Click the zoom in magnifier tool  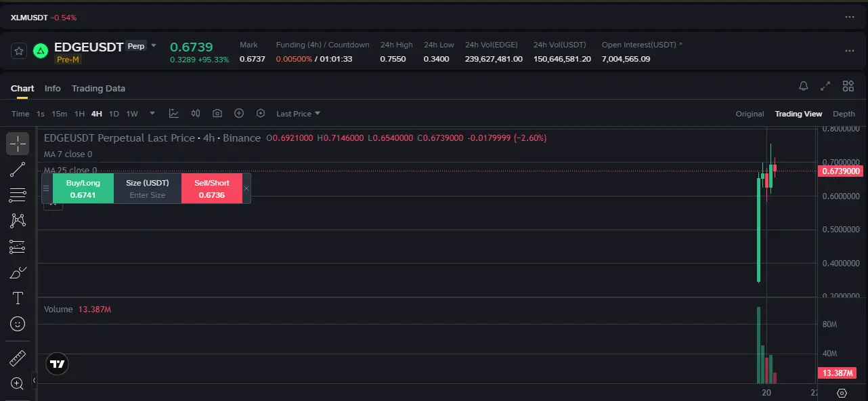18,383
